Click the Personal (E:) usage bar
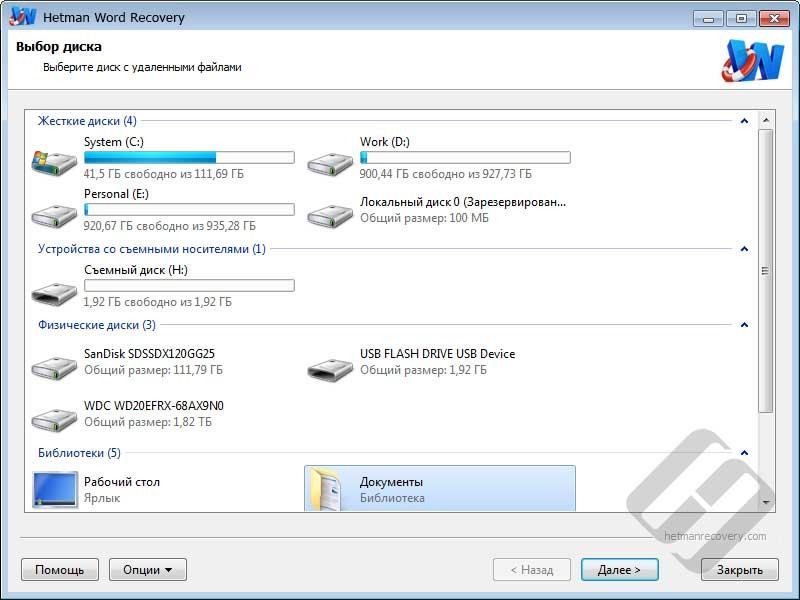This screenshot has width=800, height=600. click(x=189, y=209)
